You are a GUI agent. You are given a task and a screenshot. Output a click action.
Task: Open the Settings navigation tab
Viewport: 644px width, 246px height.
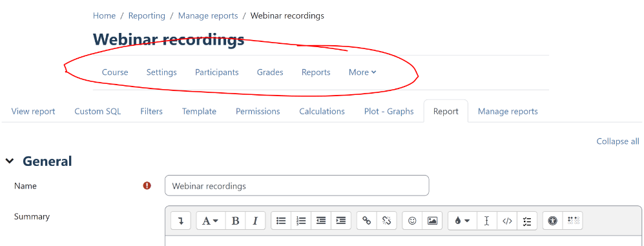(161, 72)
